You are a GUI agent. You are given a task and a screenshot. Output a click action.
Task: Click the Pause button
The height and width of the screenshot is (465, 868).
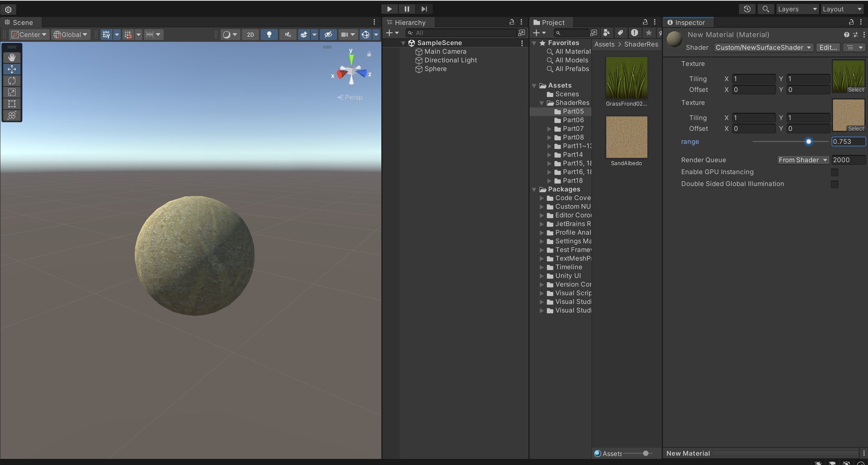407,9
